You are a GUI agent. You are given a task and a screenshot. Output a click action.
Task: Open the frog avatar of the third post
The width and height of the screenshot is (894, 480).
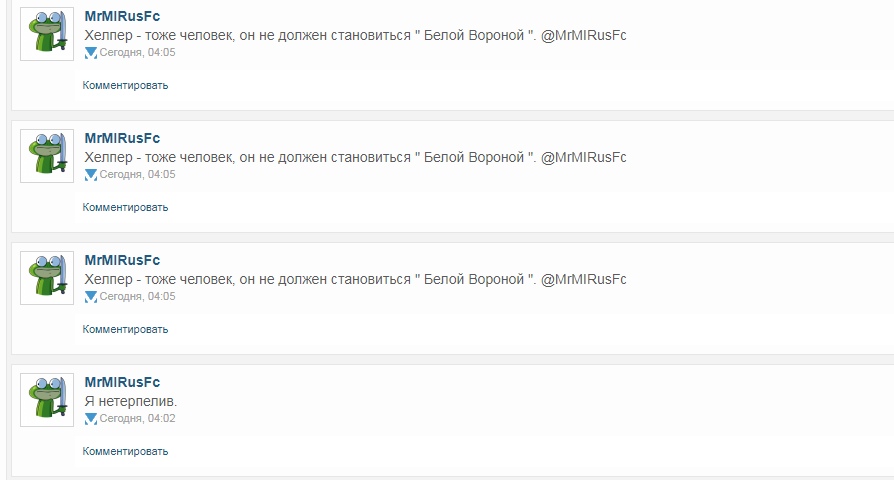[47, 278]
